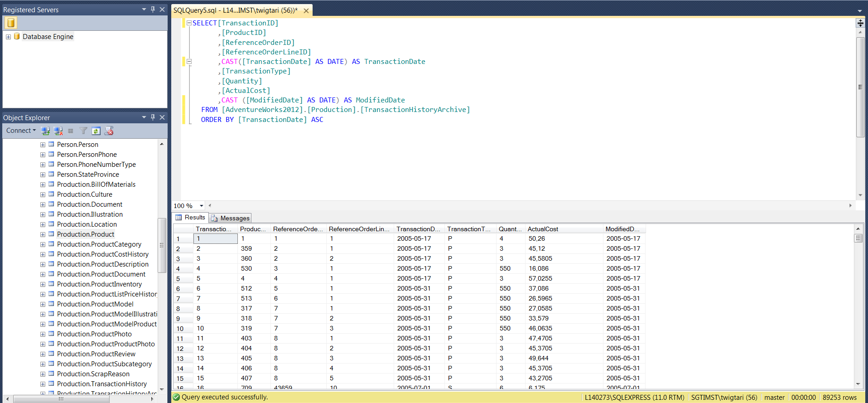Refresh the Object Explorer tree
Image resolution: width=868 pixels, height=403 pixels.
tap(96, 131)
